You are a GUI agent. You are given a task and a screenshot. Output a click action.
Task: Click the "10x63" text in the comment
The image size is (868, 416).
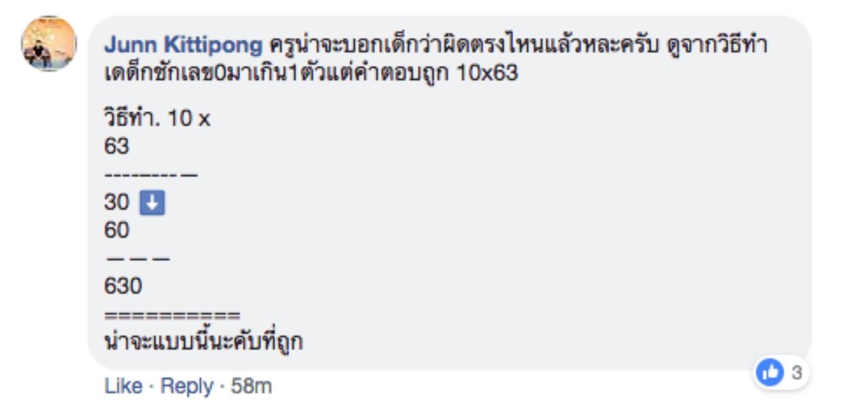coord(487,73)
